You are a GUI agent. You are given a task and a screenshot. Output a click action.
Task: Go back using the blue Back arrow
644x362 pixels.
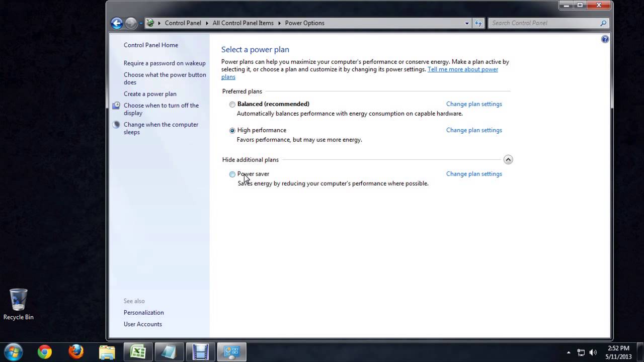[117, 23]
